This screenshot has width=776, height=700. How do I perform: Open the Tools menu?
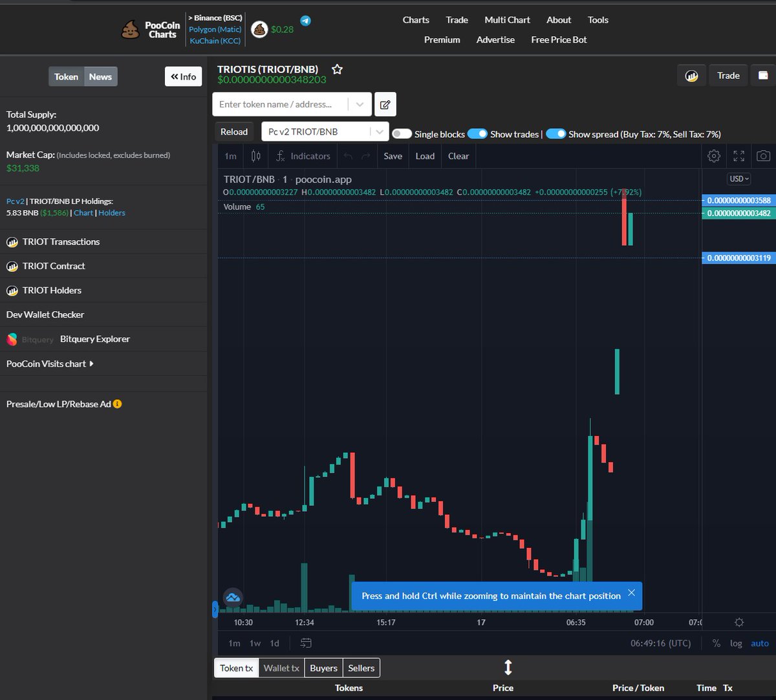(598, 20)
